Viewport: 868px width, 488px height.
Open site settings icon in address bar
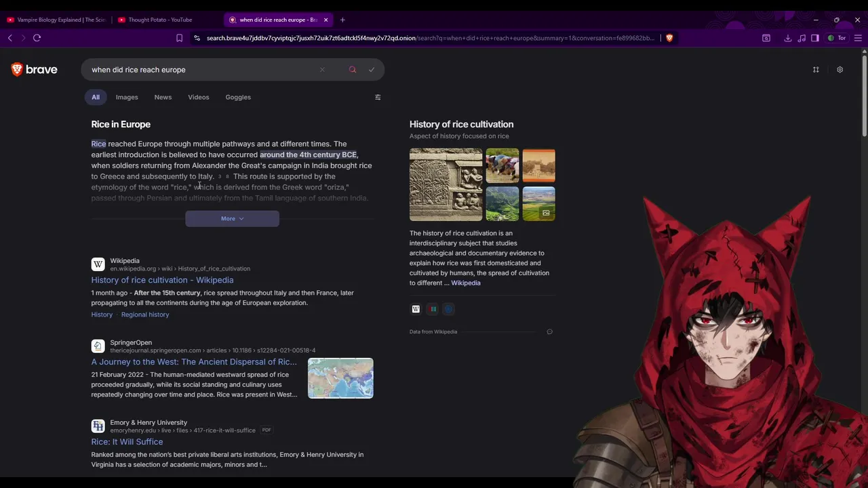coord(197,38)
